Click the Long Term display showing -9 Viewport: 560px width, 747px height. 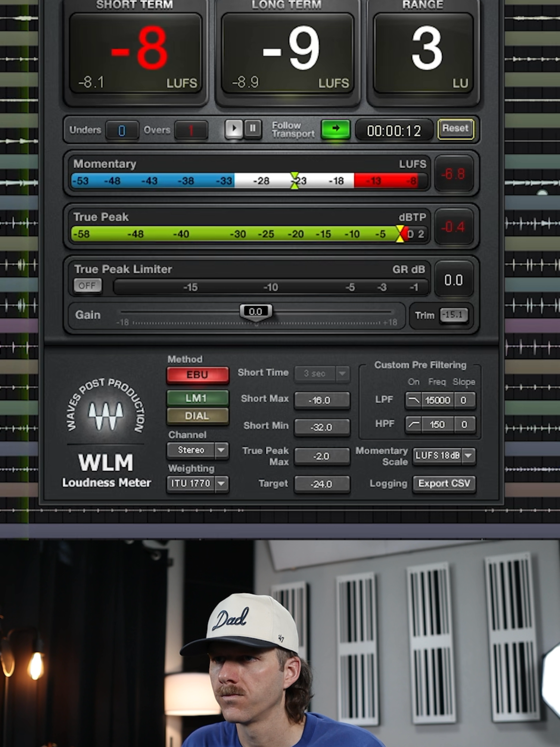pyautogui.click(x=287, y=53)
